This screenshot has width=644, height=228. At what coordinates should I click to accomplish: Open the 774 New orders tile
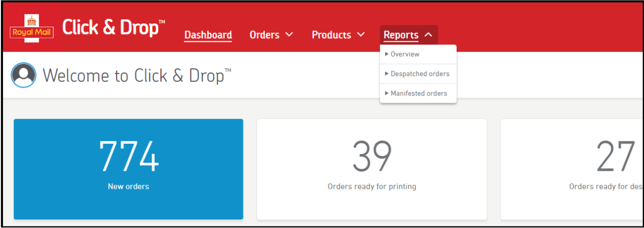click(x=128, y=169)
